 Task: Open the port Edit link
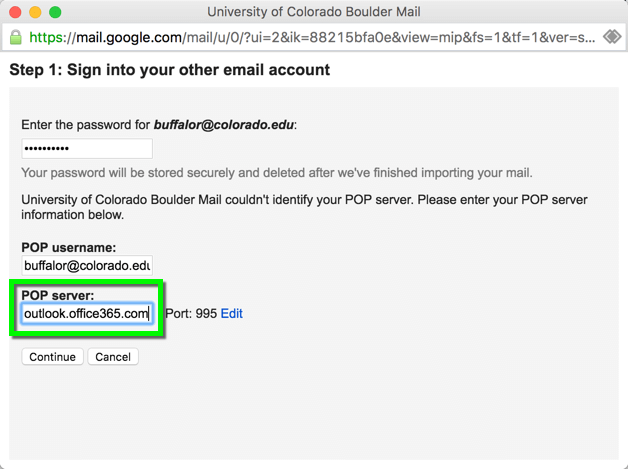231,313
